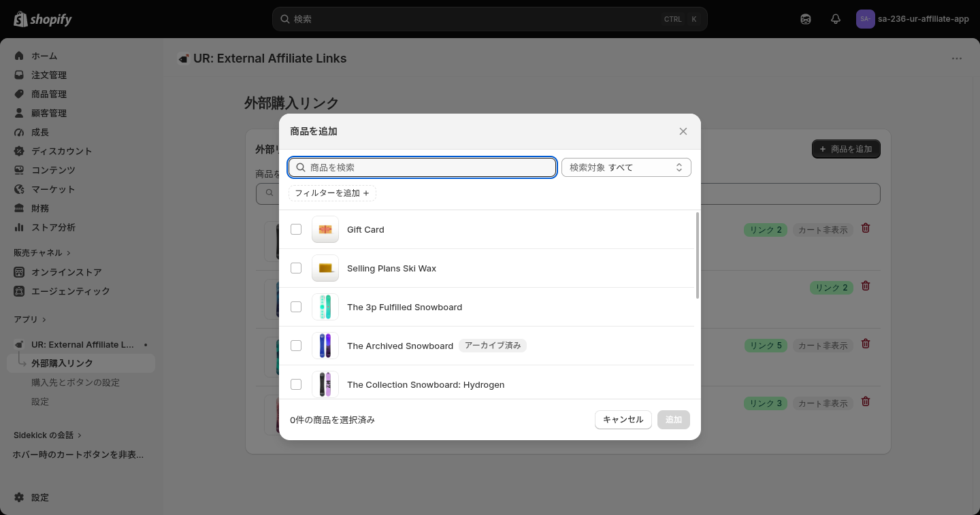This screenshot has width=980, height=515.
Task: Expand the 販売チャネル section chevron
Action: coord(69,253)
